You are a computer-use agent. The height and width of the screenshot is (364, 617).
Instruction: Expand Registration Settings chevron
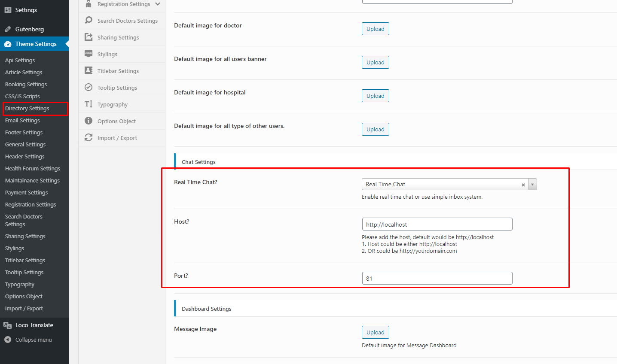tap(158, 4)
